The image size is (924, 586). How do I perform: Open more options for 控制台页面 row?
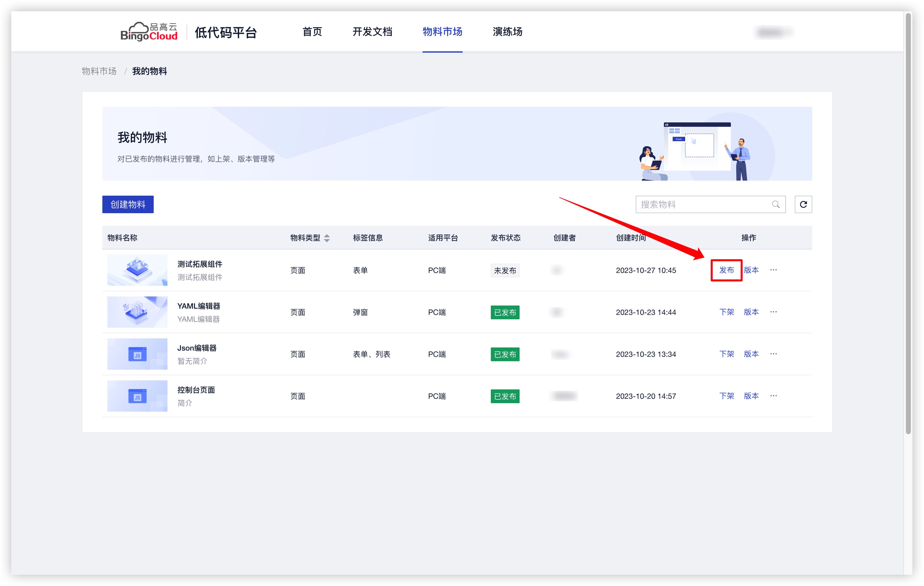(773, 396)
